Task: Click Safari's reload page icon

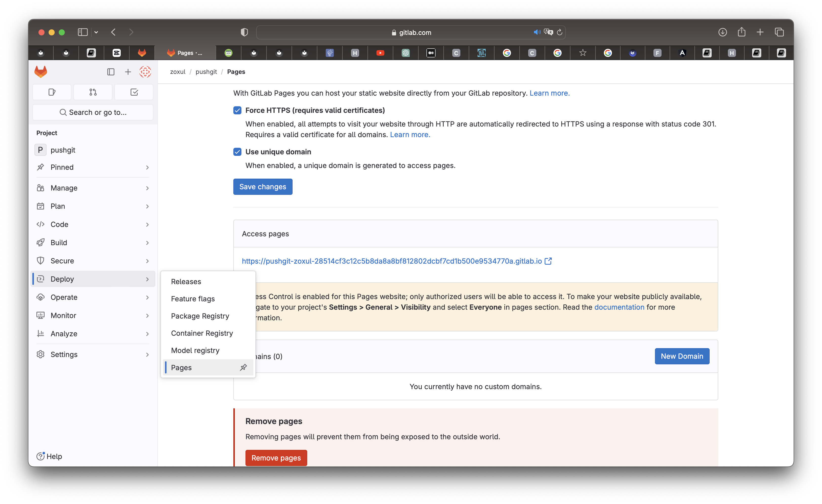Action: pyautogui.click(x=560, y=32)
